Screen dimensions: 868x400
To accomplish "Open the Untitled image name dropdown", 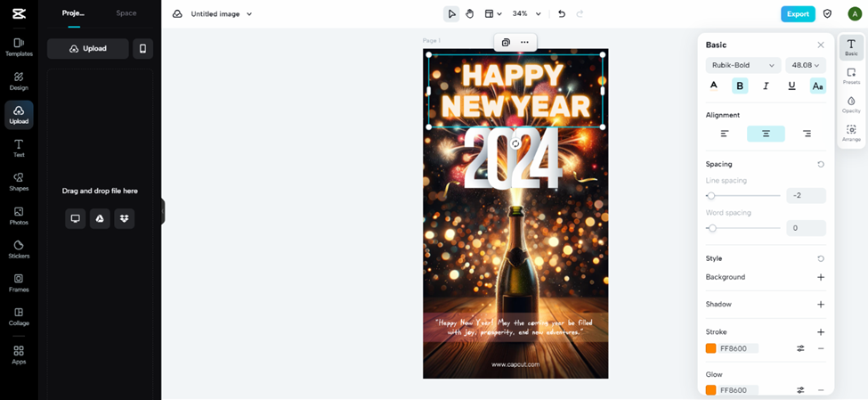I will [x=222, y=14].
